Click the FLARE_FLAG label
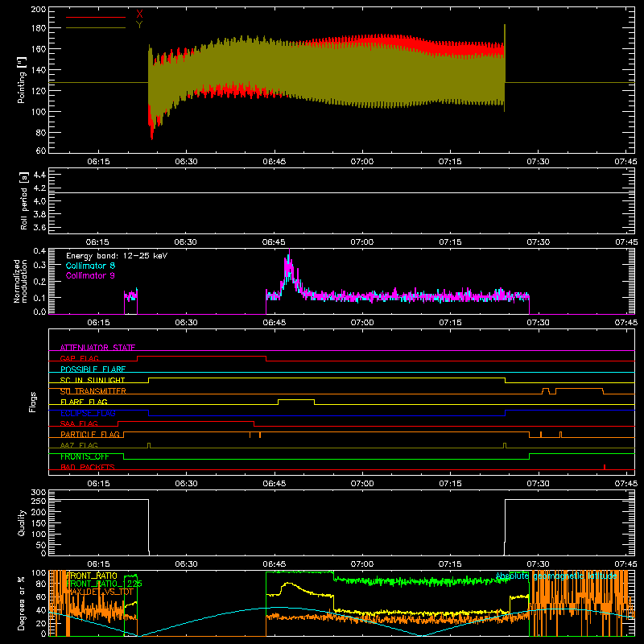The image size is (644, 644). 84,402
